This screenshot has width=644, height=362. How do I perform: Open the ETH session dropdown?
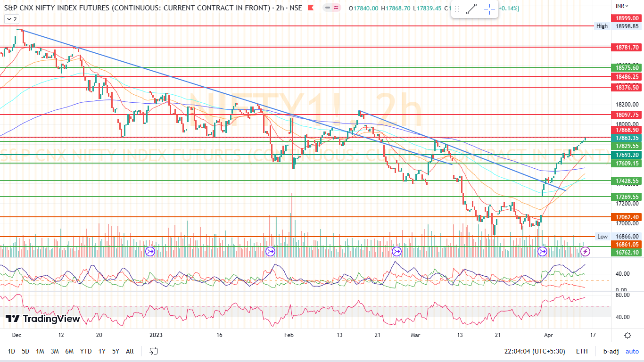[x=582, y=351]
